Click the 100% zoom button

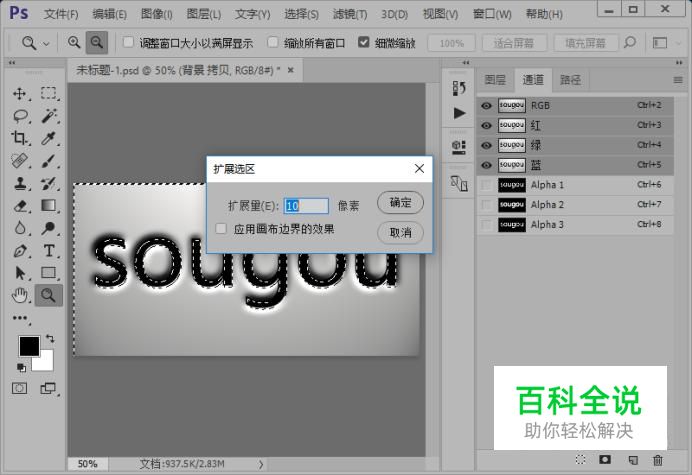pyautogui.click(x=451, y=43)
